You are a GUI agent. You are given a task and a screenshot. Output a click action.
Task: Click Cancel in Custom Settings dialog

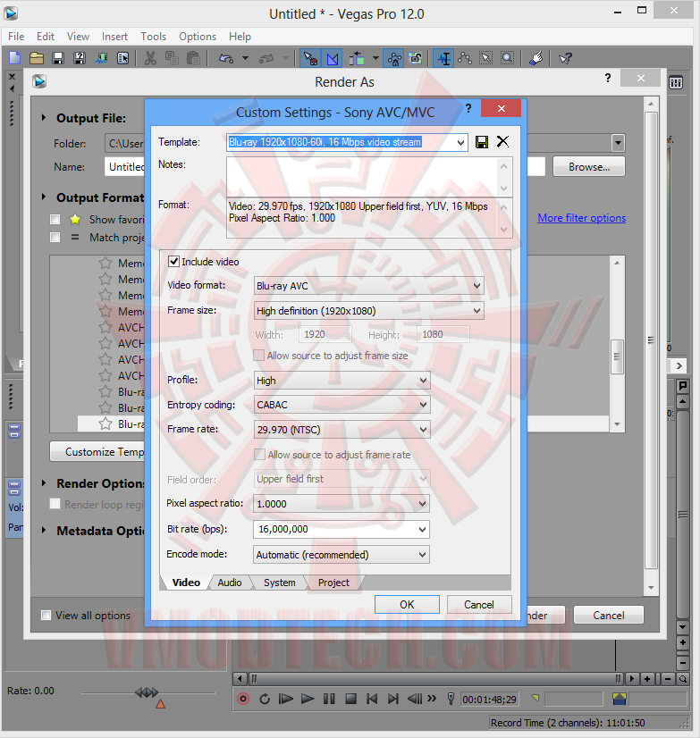[479, 604]
